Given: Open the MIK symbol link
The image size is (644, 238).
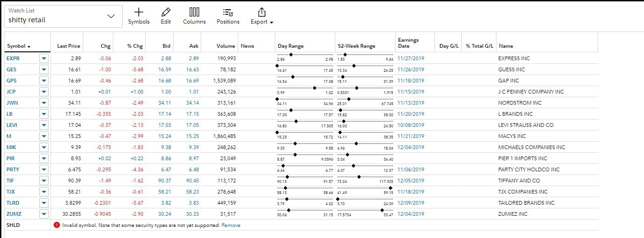Looking at the screenshot, I should (x=11, y=147).
